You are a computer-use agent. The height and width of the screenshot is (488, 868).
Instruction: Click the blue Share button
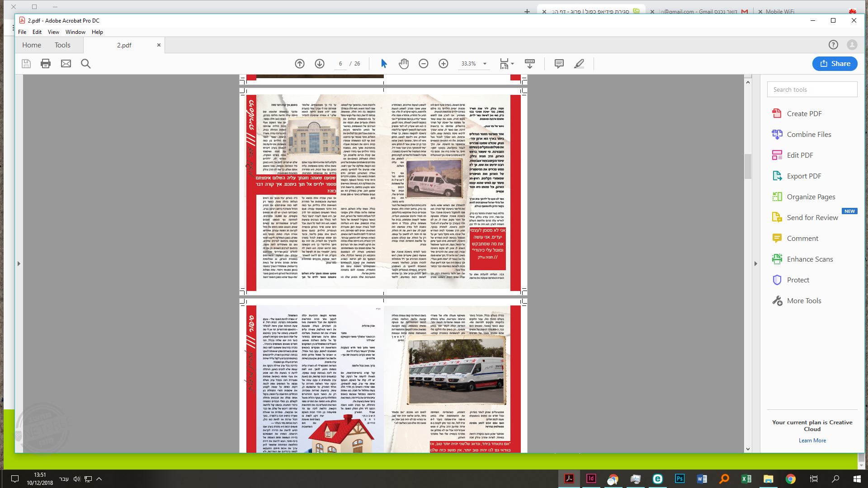(x=835, y=64)
